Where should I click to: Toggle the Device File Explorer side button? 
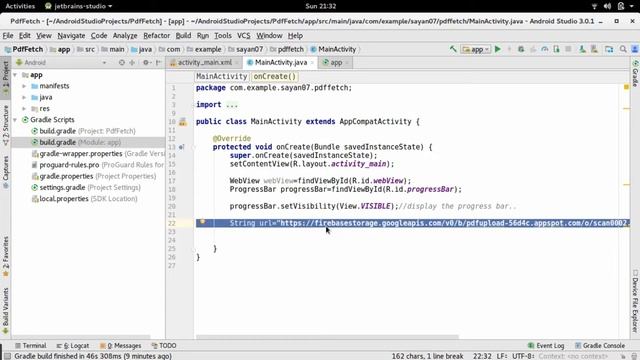tap(635, 301)
